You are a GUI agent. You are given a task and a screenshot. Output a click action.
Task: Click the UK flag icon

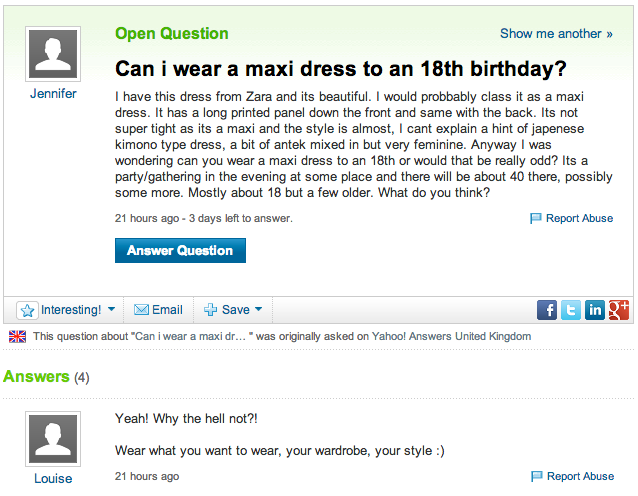click(17, 336)
